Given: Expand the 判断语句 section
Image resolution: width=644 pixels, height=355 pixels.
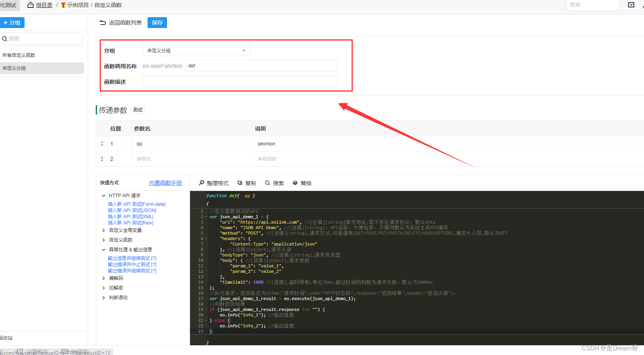Looking at the screenshot, I should (x=104, y=298).
